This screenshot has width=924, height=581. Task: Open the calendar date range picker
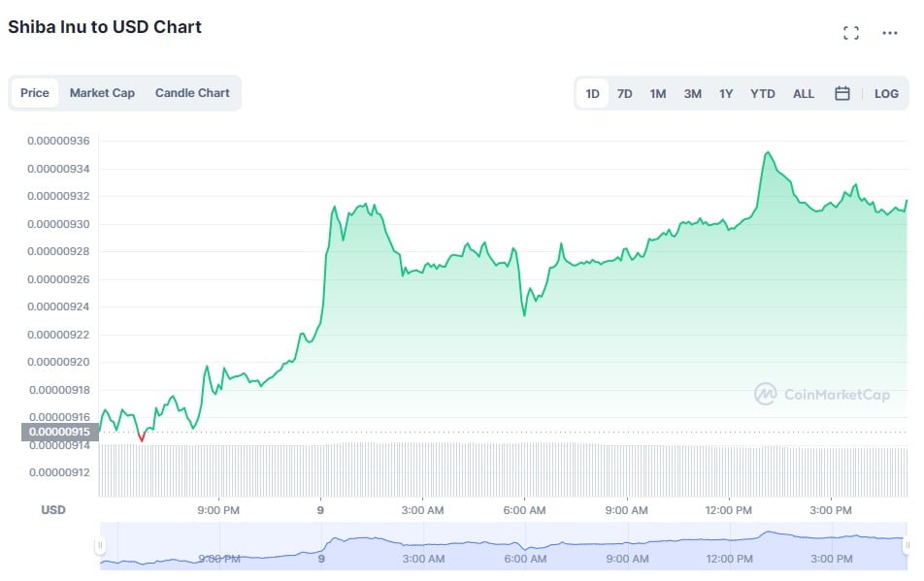(x=842, y=93)
